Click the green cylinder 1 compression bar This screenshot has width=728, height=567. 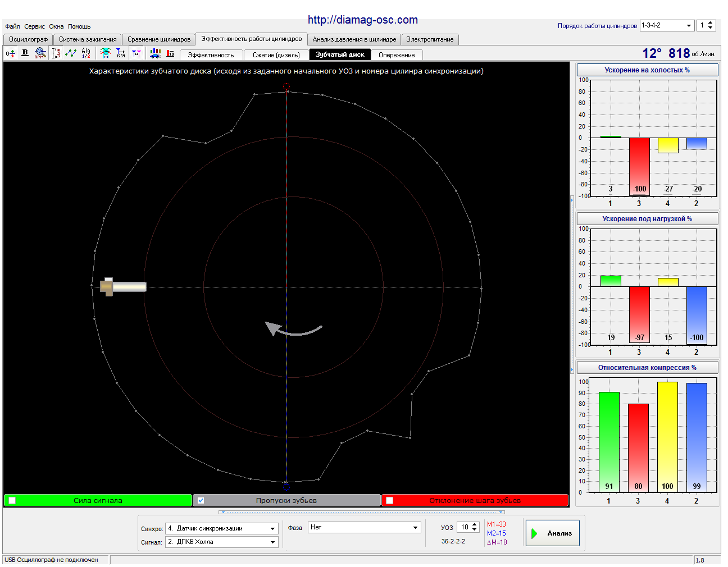[x=609, y=442]
